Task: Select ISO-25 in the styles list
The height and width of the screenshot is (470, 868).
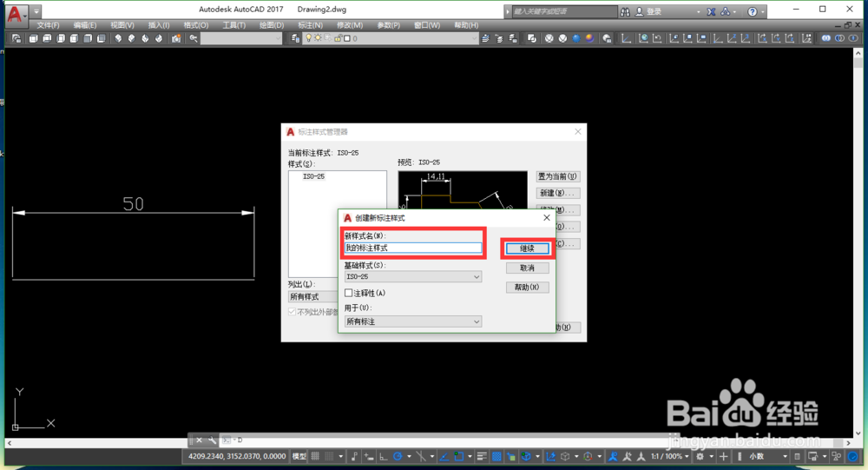Action: (313, 176)
